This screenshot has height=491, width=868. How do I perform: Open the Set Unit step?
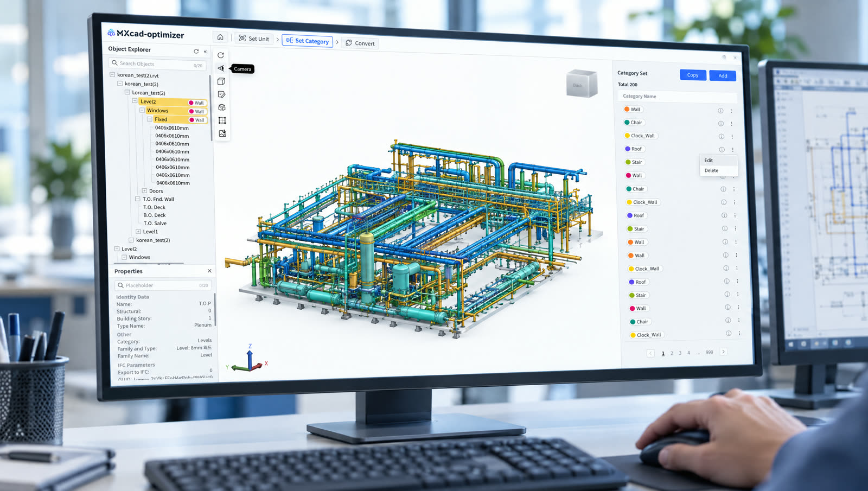(254, 39)
